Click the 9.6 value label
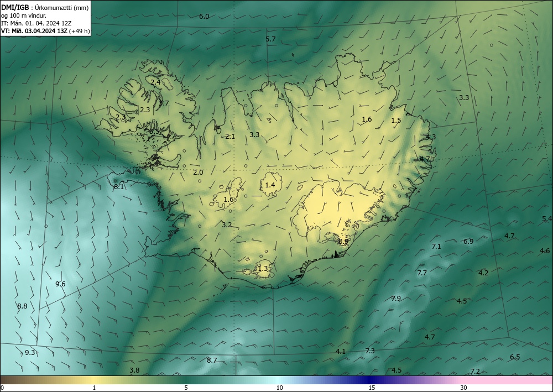Viewport: 553px width, 392px height. [x=60, y=284]
